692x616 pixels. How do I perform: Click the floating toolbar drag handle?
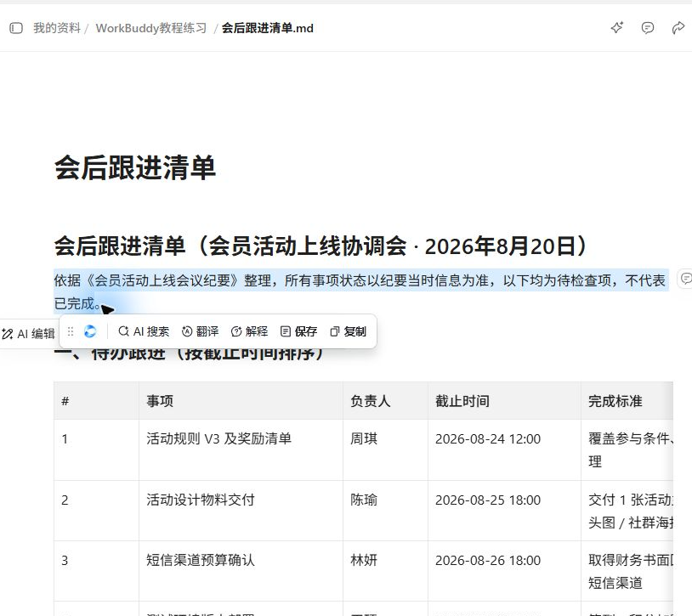(71, 331)
